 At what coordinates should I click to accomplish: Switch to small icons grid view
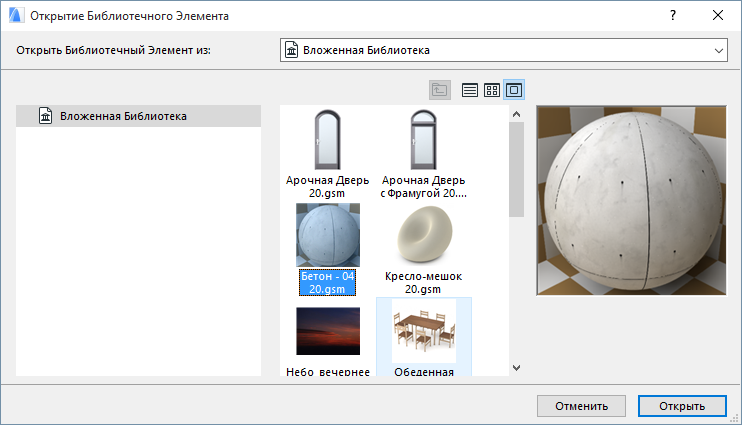[x=492, y=90]
